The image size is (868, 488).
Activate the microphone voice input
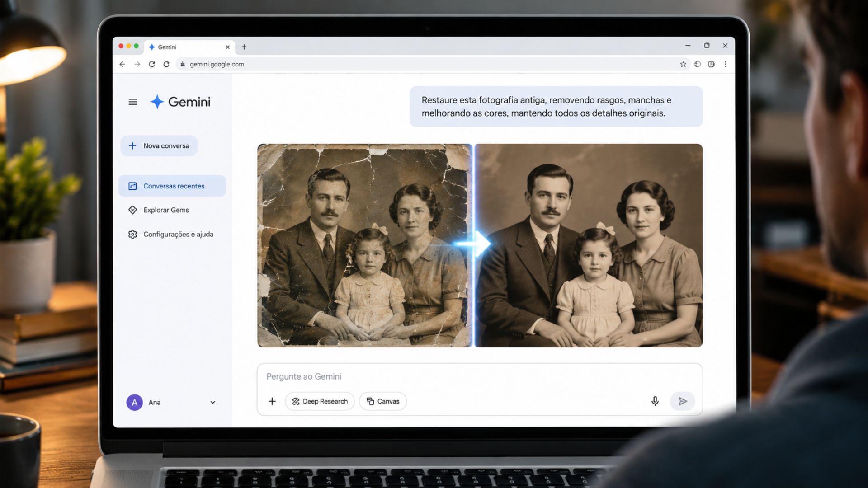coord(655,401)
